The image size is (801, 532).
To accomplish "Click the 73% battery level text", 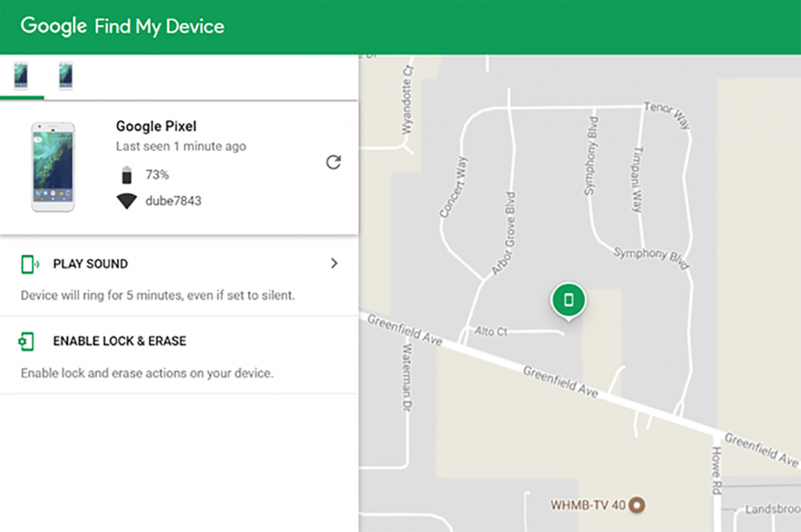I will 157,175.
